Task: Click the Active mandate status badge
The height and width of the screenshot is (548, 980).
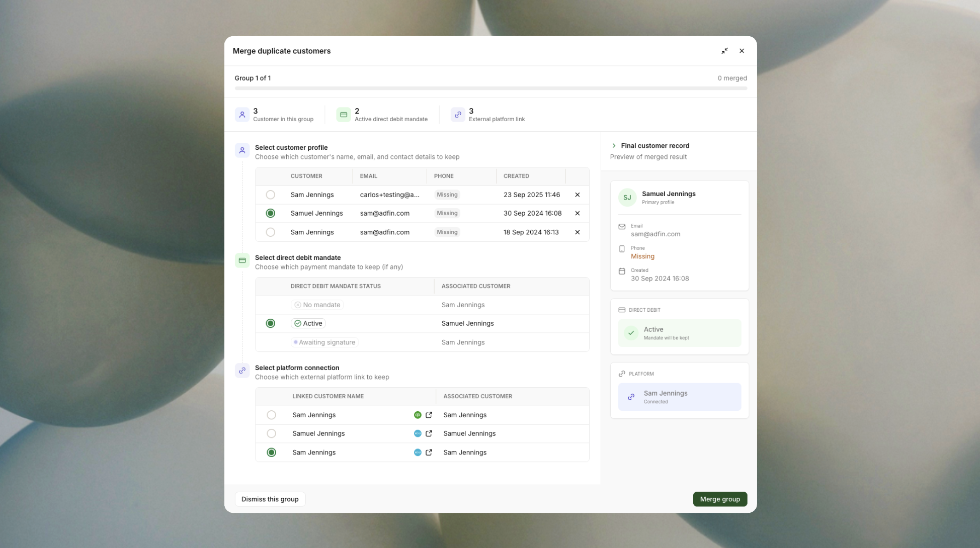Action: [x=308, y=323]
